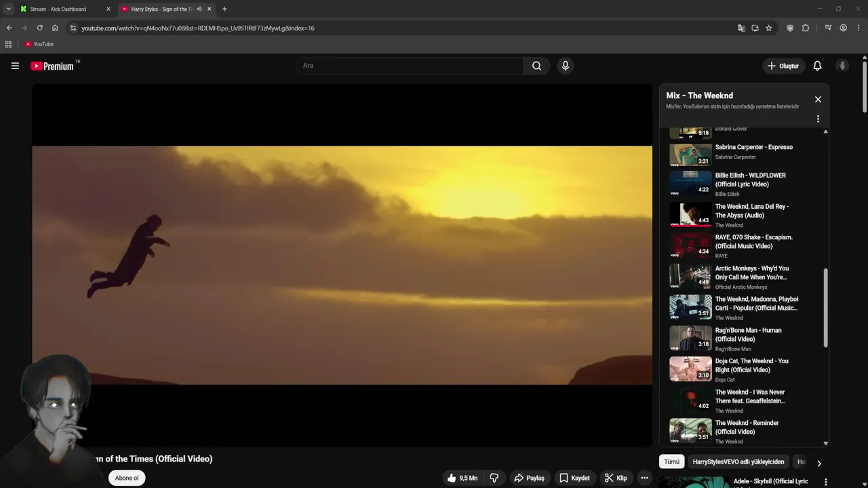Create a clip with the Klip button
868x488 pixels.
[x=616, y=478]
